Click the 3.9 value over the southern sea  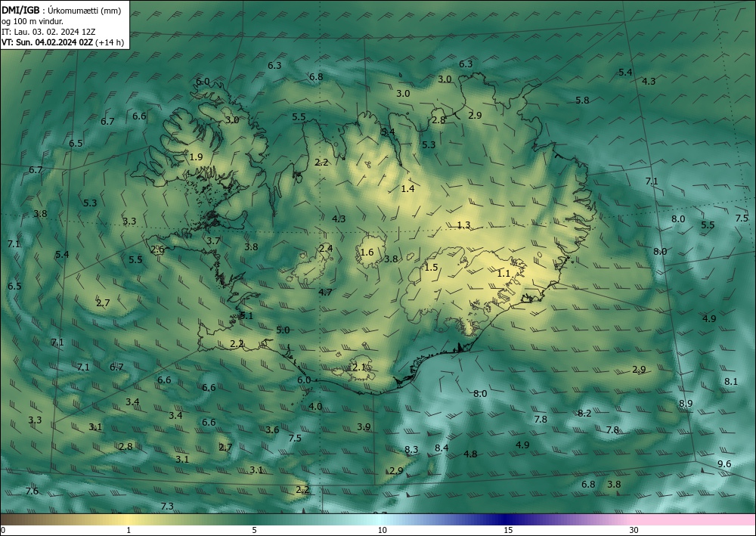click(364, 426)
